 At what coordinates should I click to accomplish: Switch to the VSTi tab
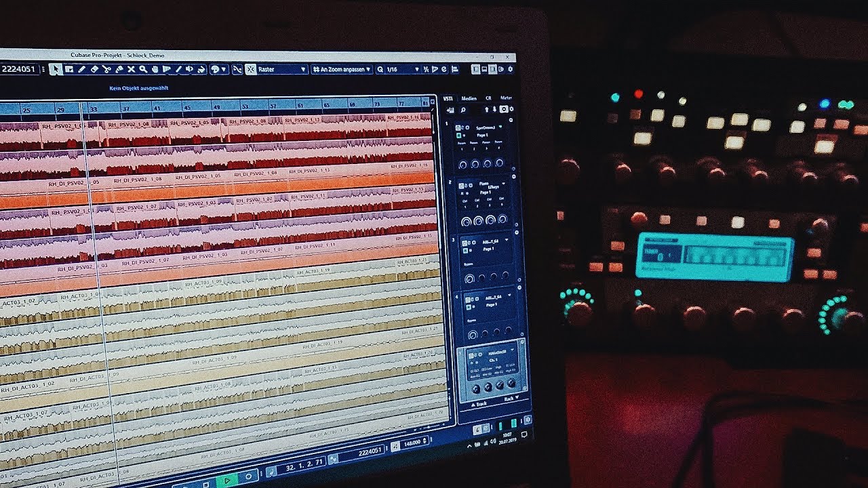pos(448,98)
